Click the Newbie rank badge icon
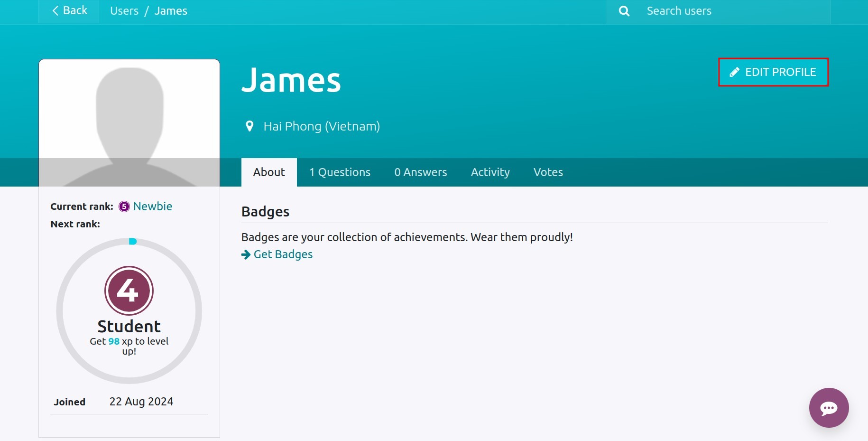Viewport: 868px width, 441px height. coord(124,206)
